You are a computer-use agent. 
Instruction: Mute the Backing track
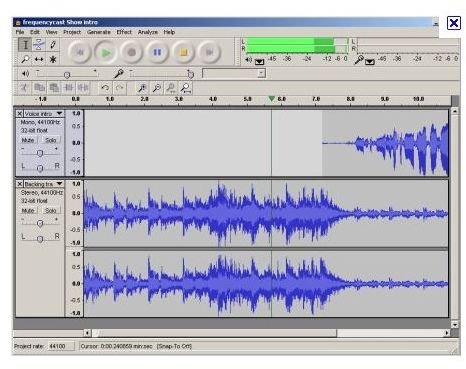coord(28,211)
